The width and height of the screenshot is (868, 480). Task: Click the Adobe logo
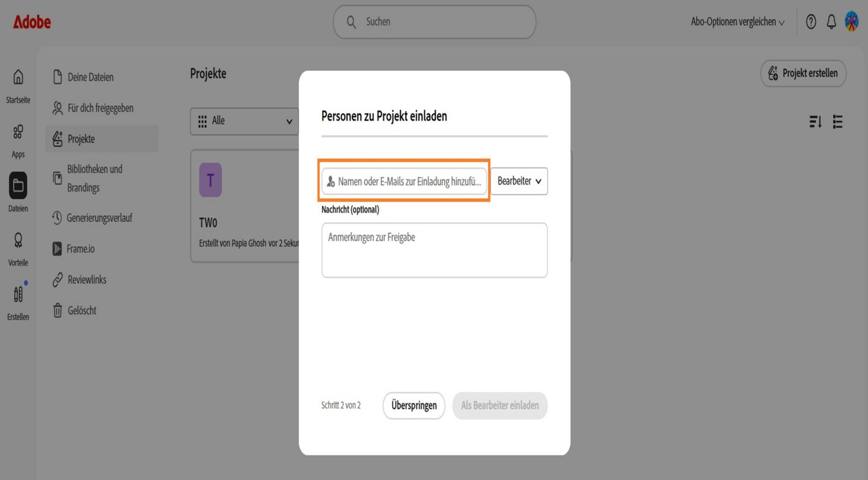[x=32, y=22]
